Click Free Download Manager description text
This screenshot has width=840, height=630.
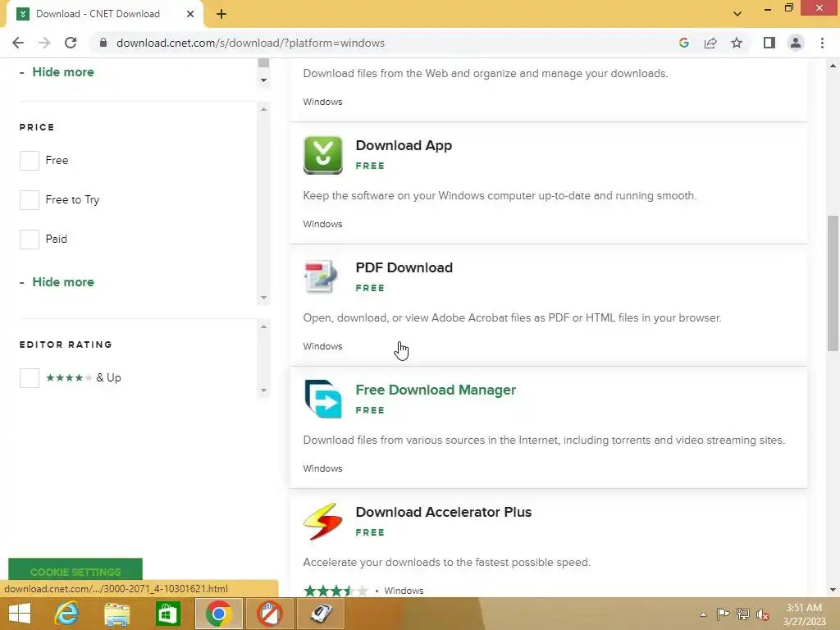coord(544,441)
